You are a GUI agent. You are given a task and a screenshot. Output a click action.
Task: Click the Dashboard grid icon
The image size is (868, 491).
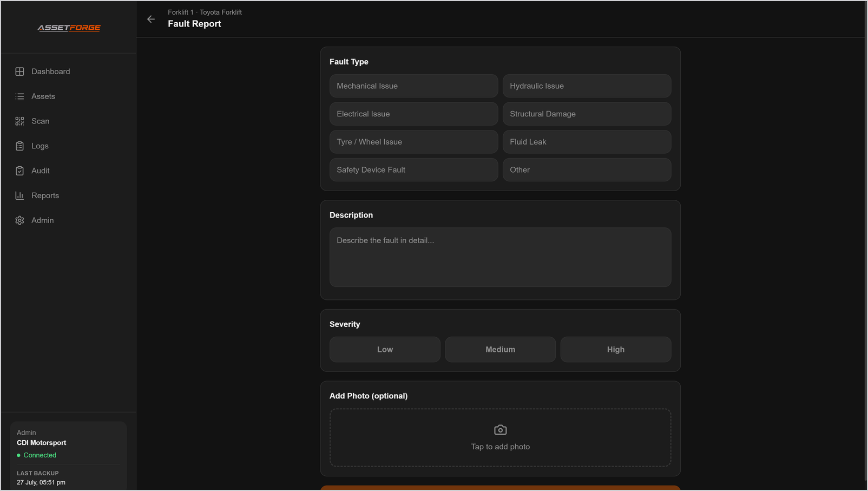tap(19, 71)
